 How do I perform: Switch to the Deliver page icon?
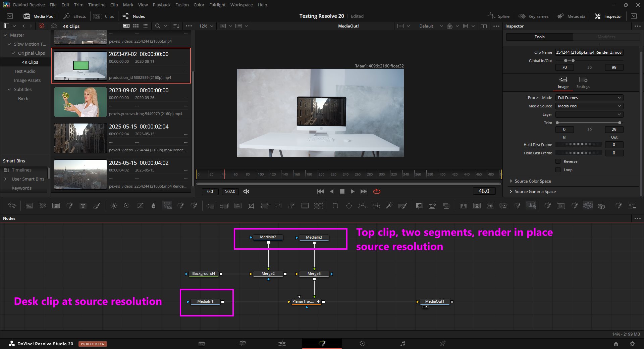click(x=443, y=344)
